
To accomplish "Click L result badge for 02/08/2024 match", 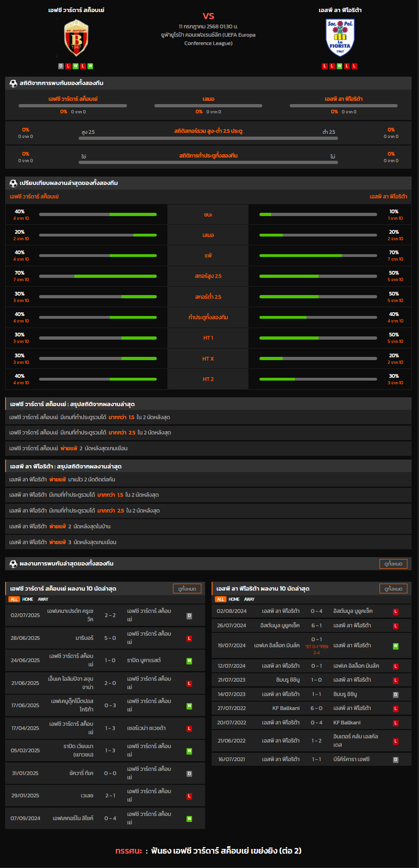I will 396,612.
